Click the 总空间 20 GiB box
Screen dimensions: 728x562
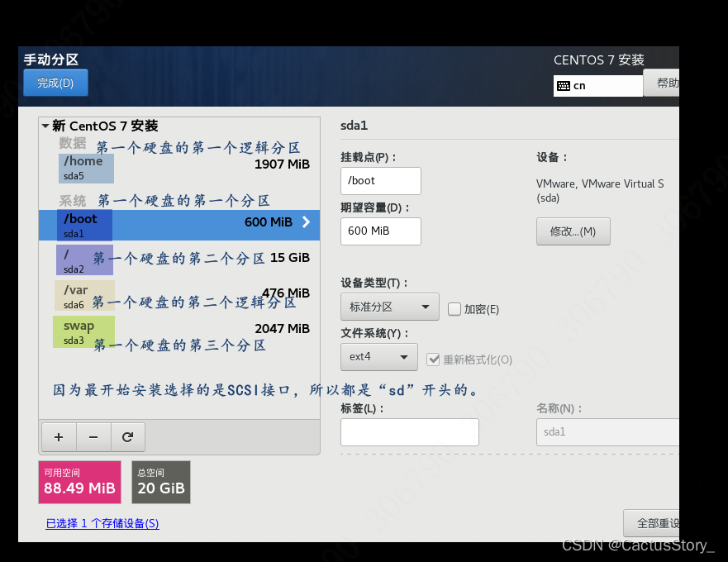pyautogui.click(x=160, y=482)
